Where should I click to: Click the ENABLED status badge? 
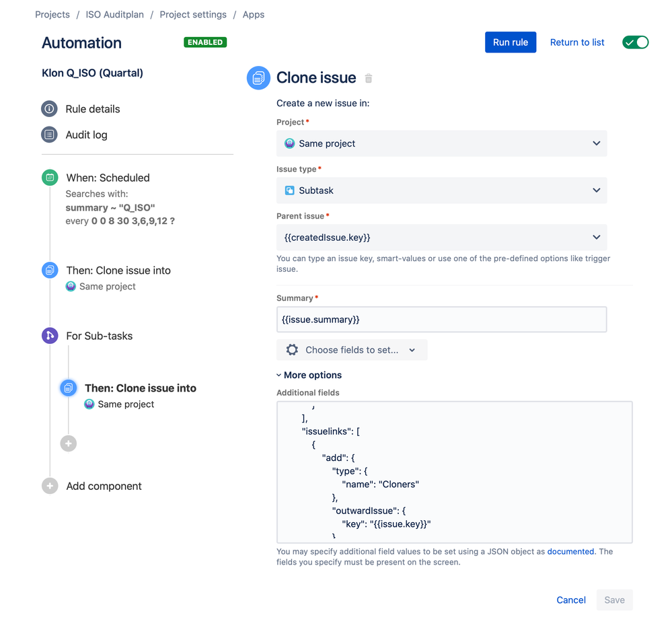tap(205, 42)
